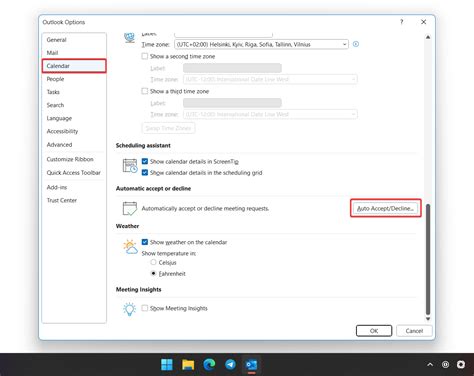Click the scrollbar down arrow
Image resolution: width=474 pixels, height=376 pixels.
[x=428, y=319]
